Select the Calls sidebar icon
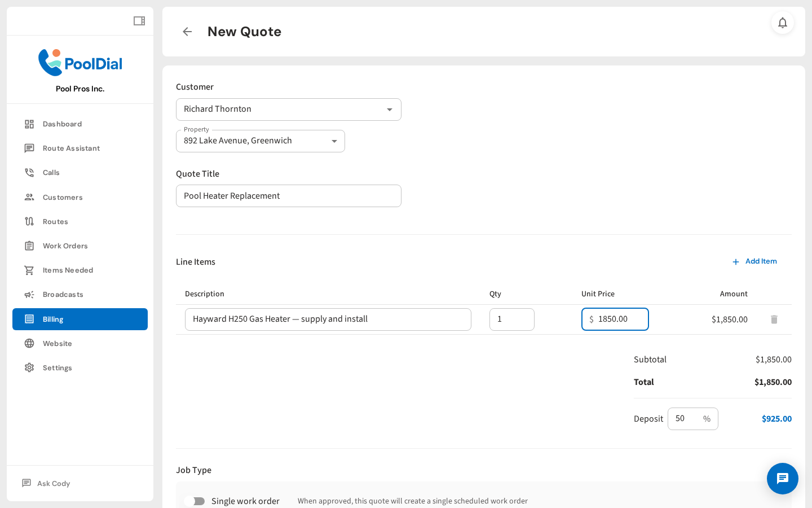 tap(29, 172)
